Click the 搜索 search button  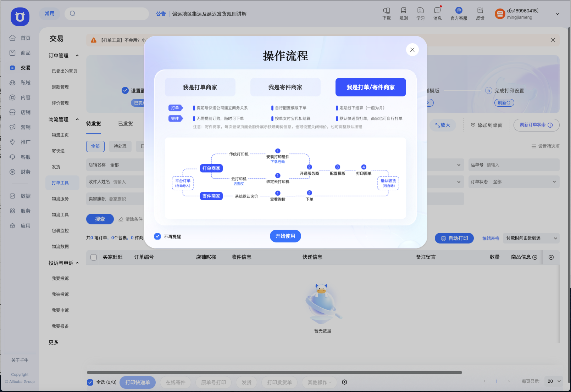pos(100,219)
